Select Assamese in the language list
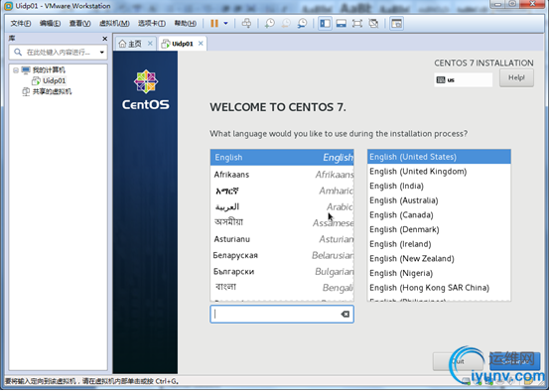This screenshot has width=551, height=392. [x=282, y=222]
